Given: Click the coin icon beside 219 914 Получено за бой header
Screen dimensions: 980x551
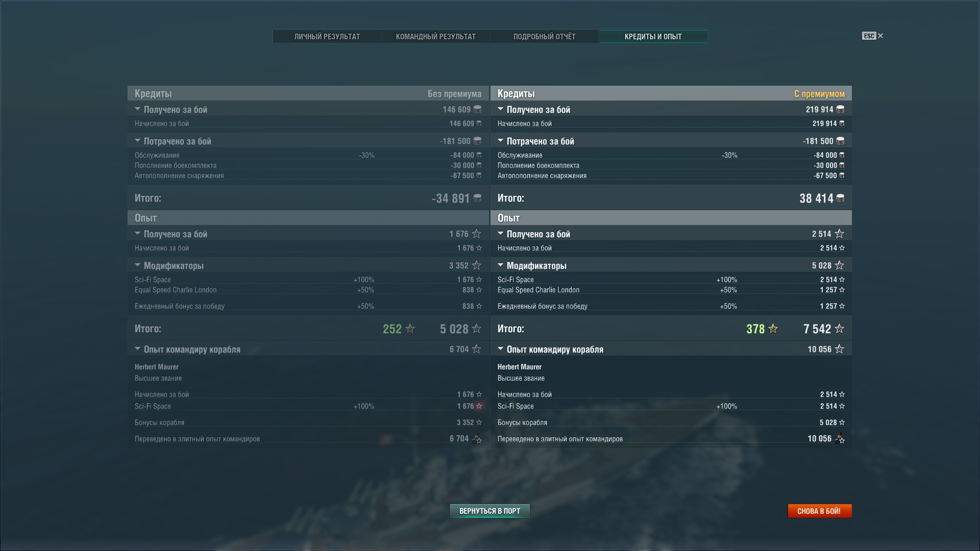Looking at the screenshot, I should (840, 109).
